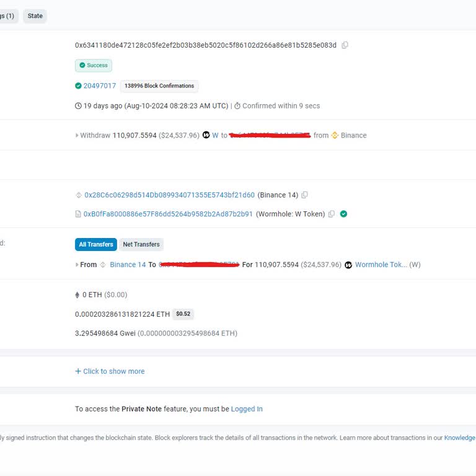
Task: Click the W token icon in Withdraw row
Action: tap(206, 136)
